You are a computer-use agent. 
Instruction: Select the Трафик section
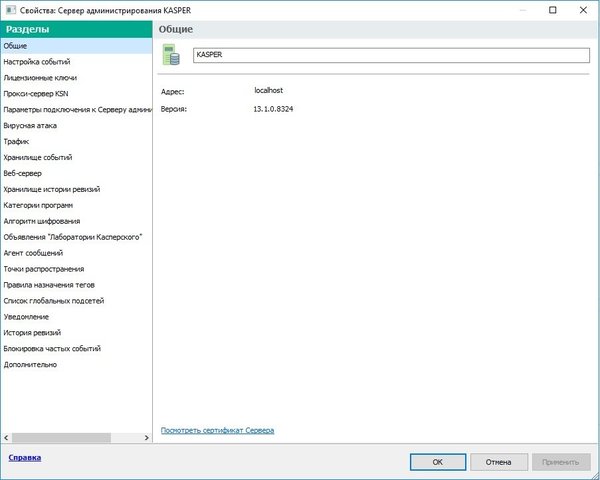click(16, 141)
